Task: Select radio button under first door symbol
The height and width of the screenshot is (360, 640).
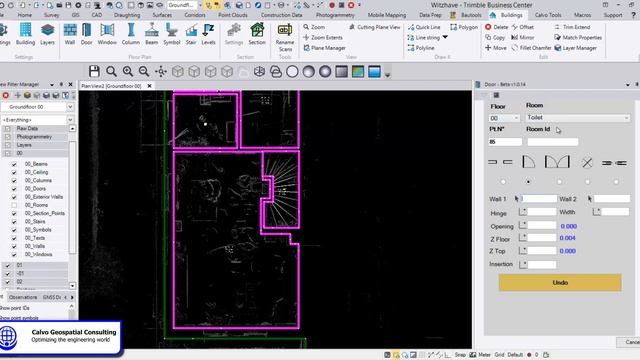Action: [503, 182]
